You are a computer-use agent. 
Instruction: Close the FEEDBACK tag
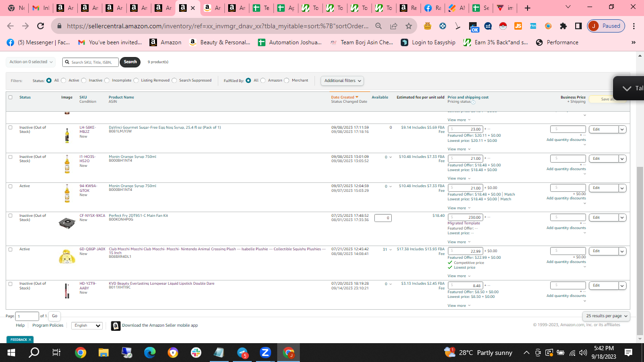click(30, 339)
